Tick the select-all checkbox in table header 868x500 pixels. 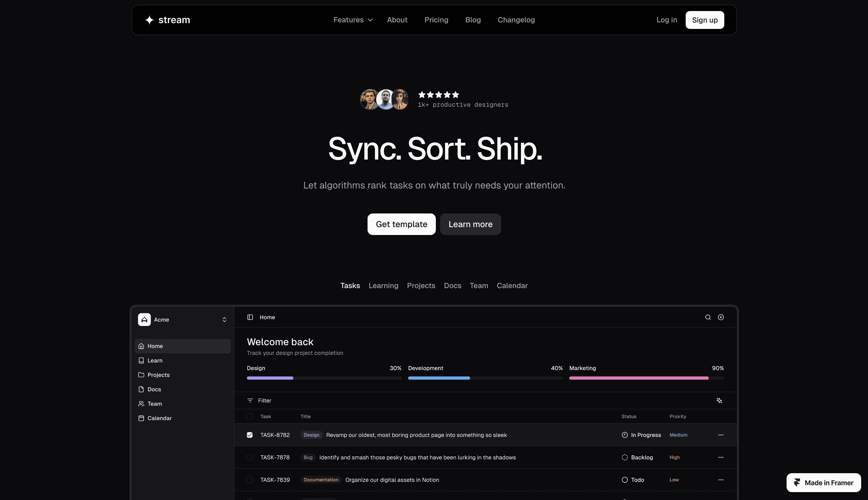250,417
